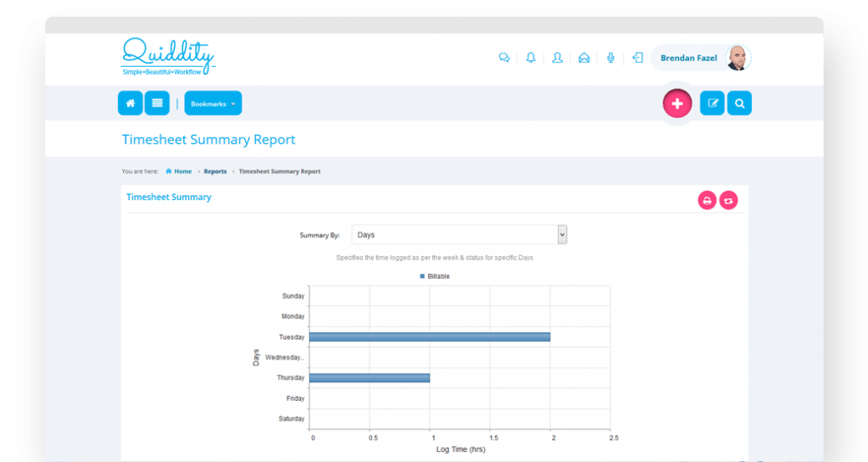Print the Timesheet Summary report
The image size is (868, 462).
(706, 201)
